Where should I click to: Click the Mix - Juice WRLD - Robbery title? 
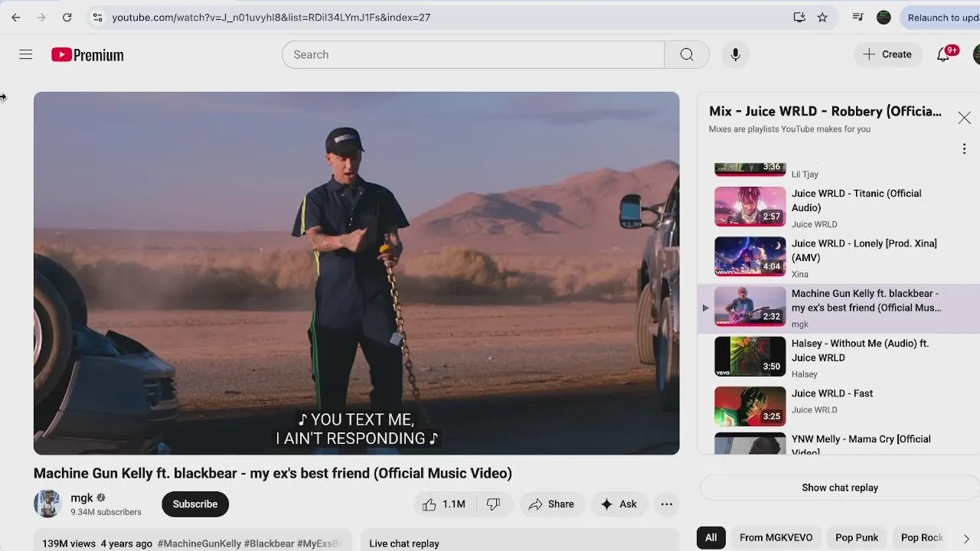tap(825, 111)
